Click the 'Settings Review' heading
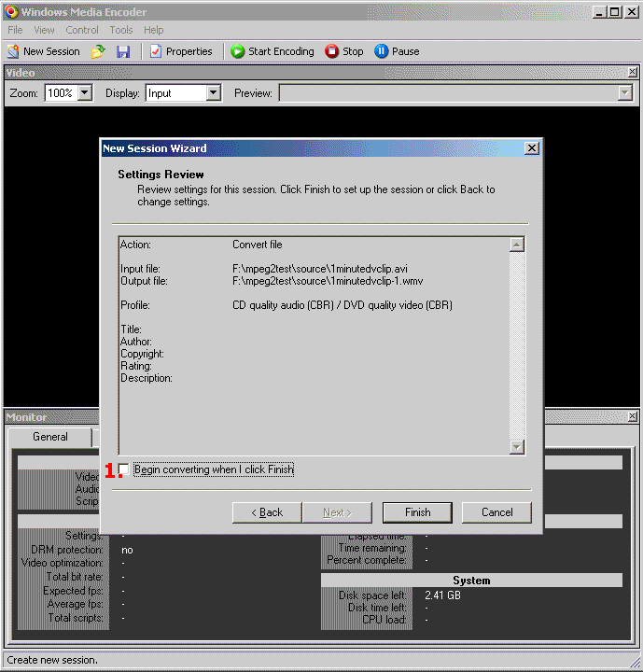 coord(161,175)
